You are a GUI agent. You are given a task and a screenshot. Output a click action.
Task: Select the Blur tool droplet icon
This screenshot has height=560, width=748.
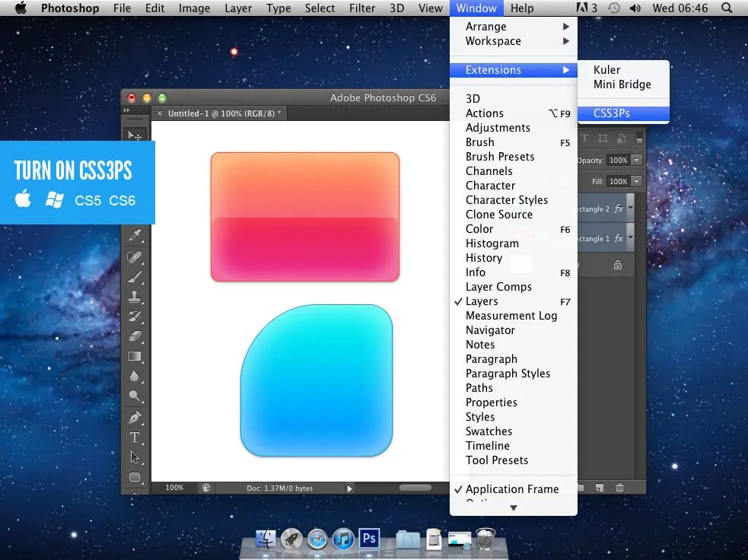(x=135, y=377)
